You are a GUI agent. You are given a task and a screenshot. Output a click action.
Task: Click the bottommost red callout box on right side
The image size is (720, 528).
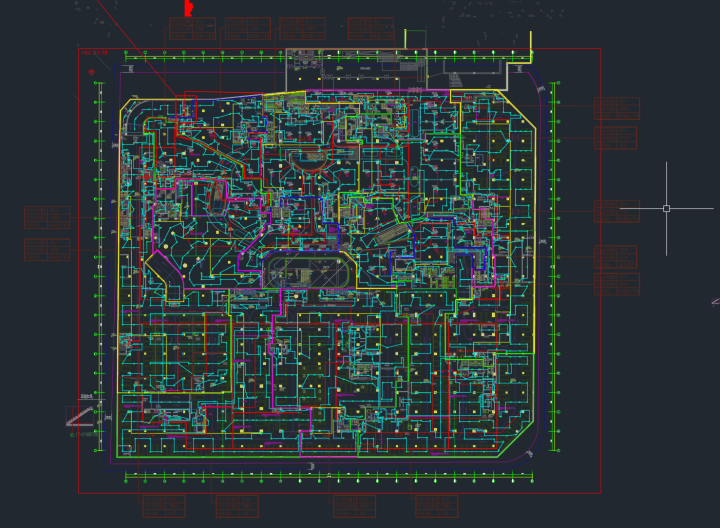616,284
